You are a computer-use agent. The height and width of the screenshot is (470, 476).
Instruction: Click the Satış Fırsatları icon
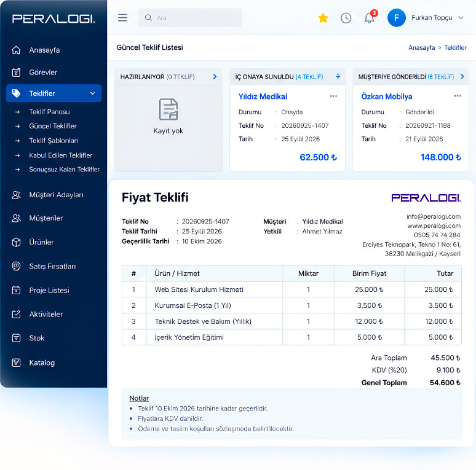tap(16, 266)
